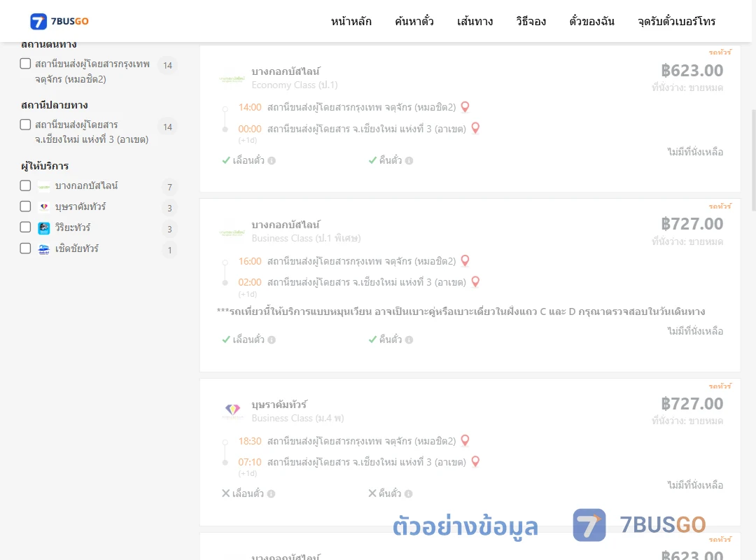Image resolution: width=756 pixels, height=560 pixels.
Task: Click the 18:30 departure time
Action: pyautogui.click(x=250, y=441)
